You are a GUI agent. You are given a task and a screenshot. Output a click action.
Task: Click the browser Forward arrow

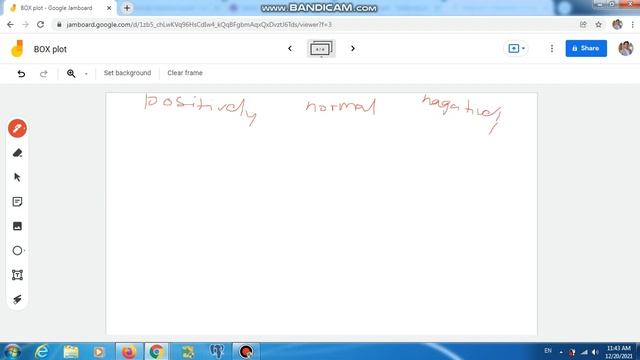(25, 25)
